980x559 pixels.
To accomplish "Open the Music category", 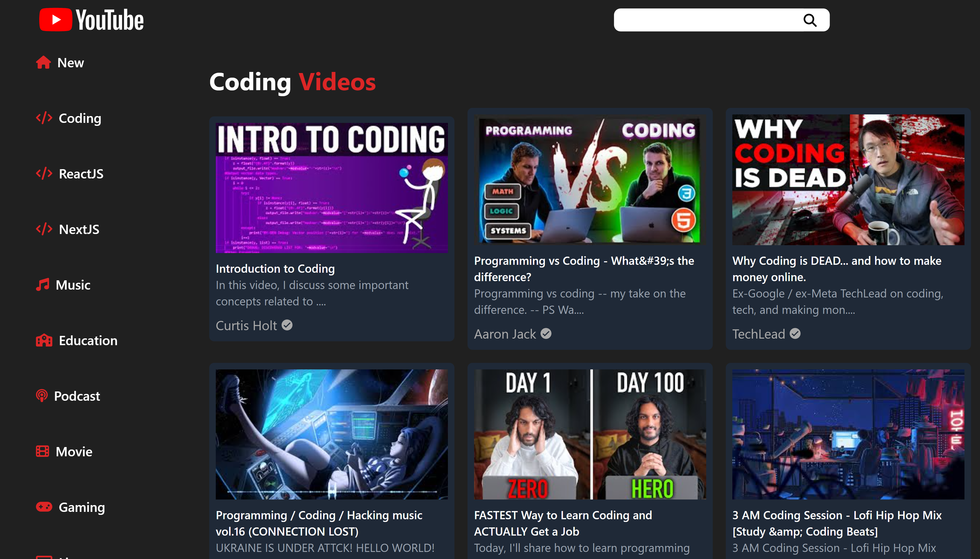I will coord(73,285).
